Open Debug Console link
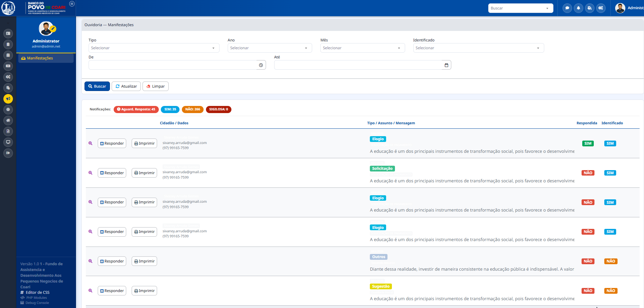This screenshot has width=644, height=308. (x=35, y=303)
